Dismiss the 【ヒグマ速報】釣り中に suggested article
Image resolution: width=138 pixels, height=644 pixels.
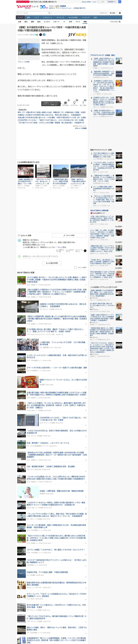pyautogui.click(x=86, y=285)
